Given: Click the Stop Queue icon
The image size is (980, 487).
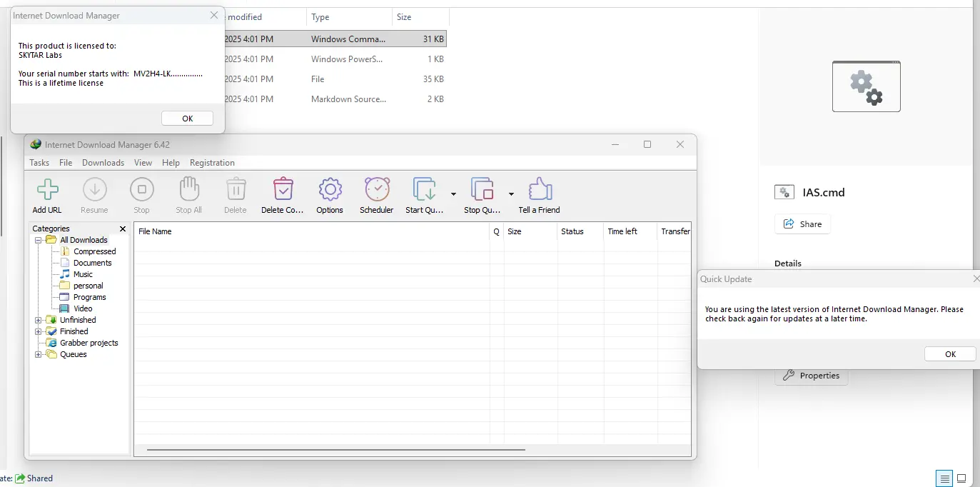Looking at the screenshot, I should point(483,191).
